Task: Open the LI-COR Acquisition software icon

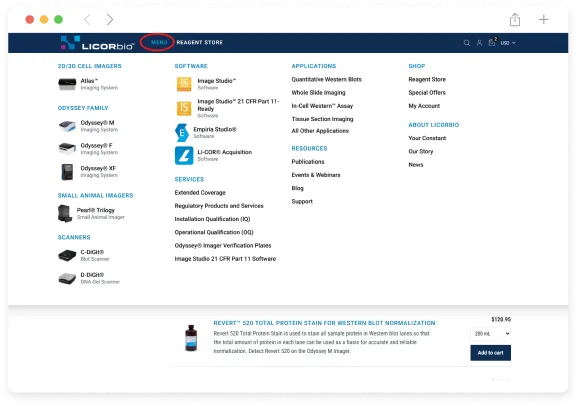Action: tap(184, 156)
